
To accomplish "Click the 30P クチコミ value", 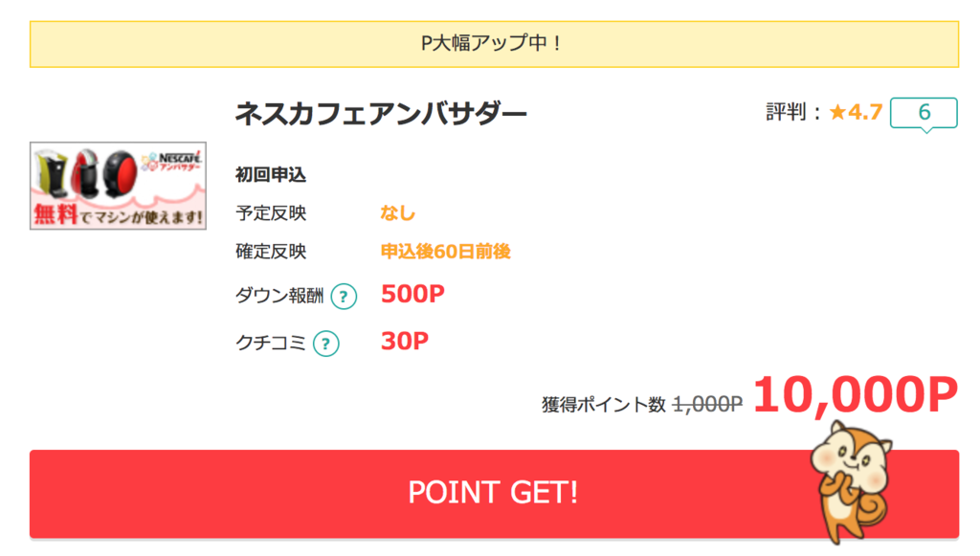I will [405, 341].
